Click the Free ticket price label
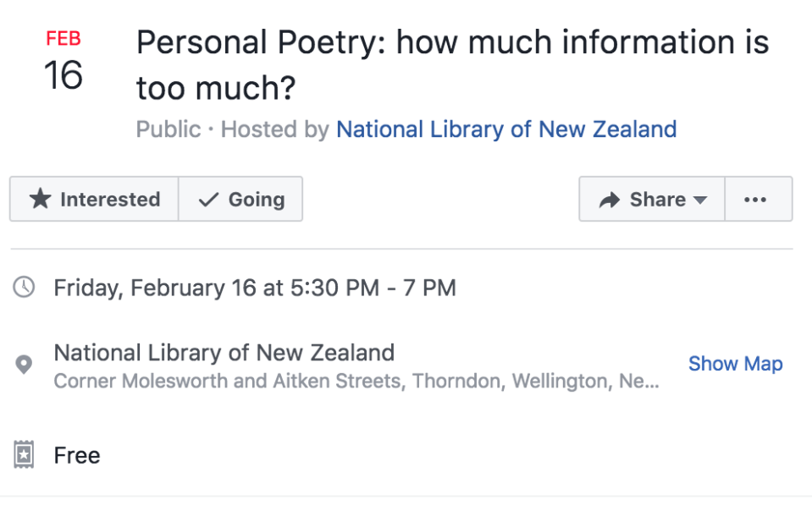The image size is (812, 511). pyautogui.click(x=77, y=455)
